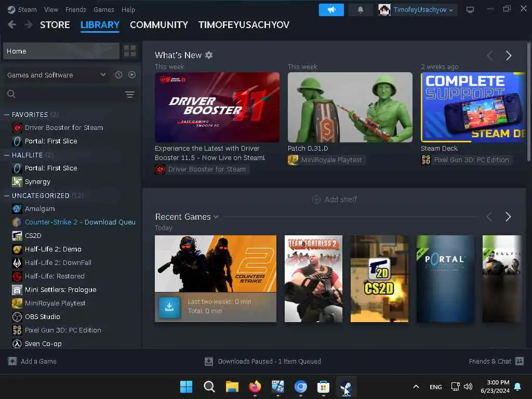This screenshot has width=532, height=399.
Task: Open the Steam menu
Action: [27, 9]
